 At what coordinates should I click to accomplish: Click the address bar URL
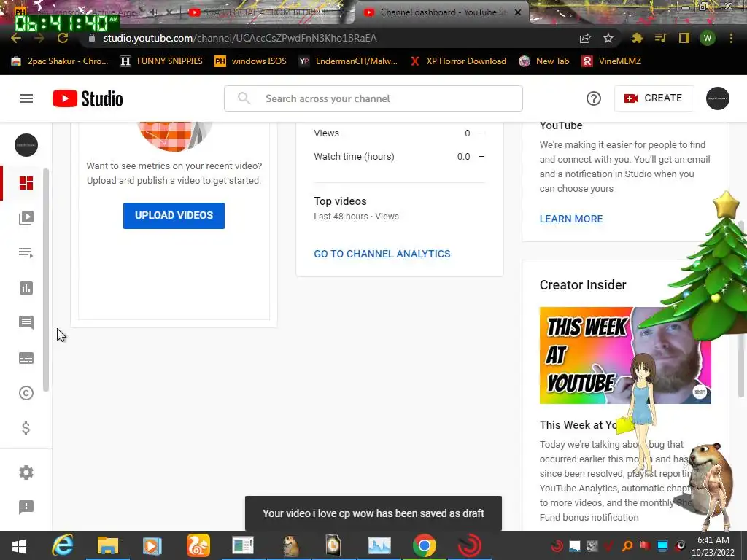click(x=240, y=38)
